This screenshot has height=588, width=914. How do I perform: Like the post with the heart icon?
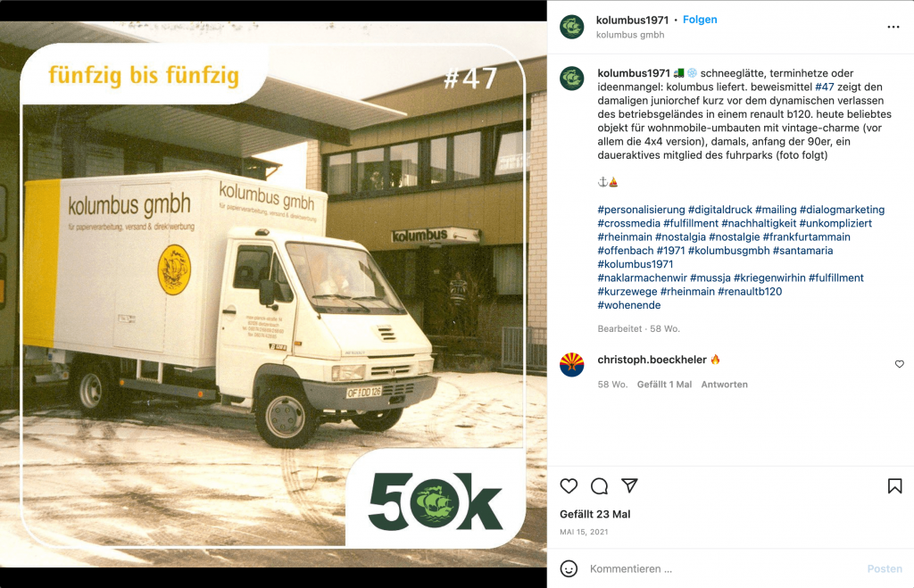click(569, 485)
